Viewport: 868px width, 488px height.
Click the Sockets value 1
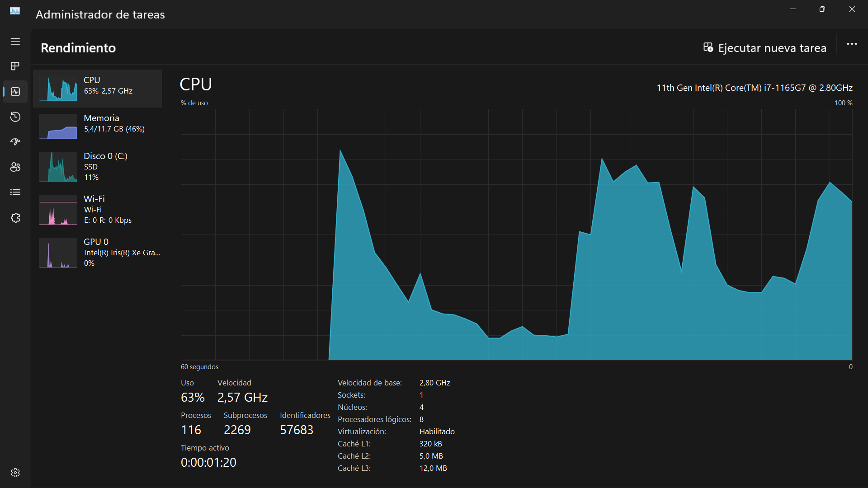[421, 395]
